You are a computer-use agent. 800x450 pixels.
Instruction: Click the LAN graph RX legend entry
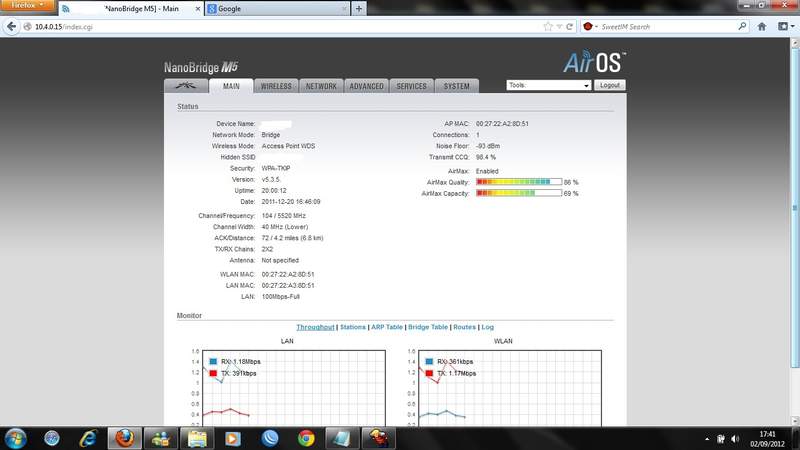point(235,361)
